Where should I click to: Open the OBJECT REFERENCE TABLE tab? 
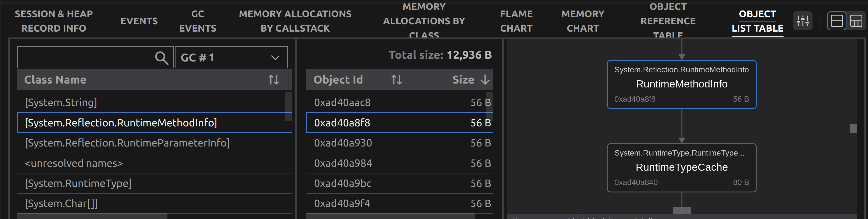tap(668, 21)
